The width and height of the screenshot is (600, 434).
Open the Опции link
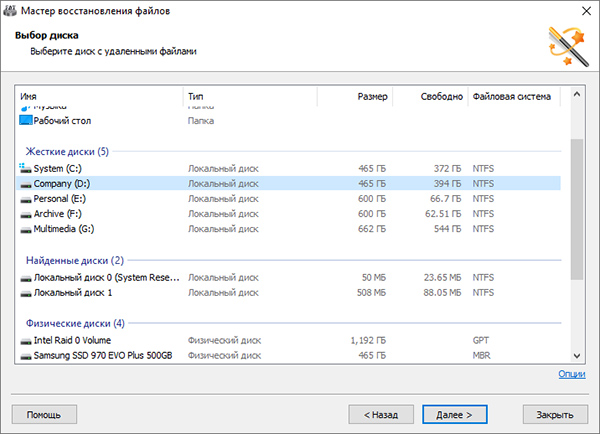pos(572,374)
